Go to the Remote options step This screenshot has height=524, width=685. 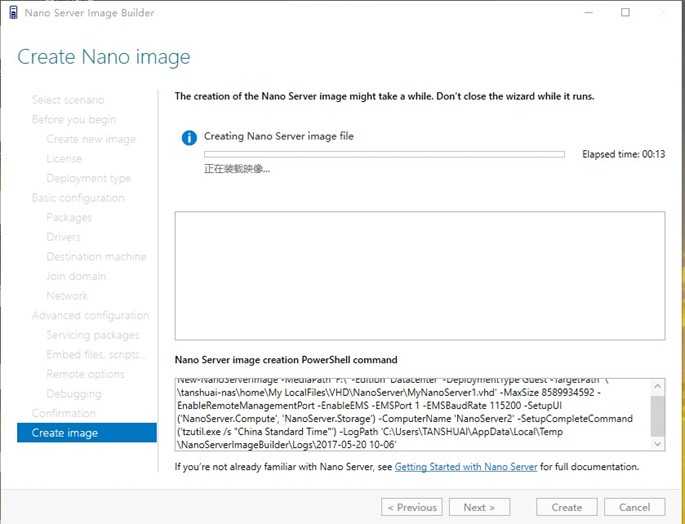click(85, 374)
